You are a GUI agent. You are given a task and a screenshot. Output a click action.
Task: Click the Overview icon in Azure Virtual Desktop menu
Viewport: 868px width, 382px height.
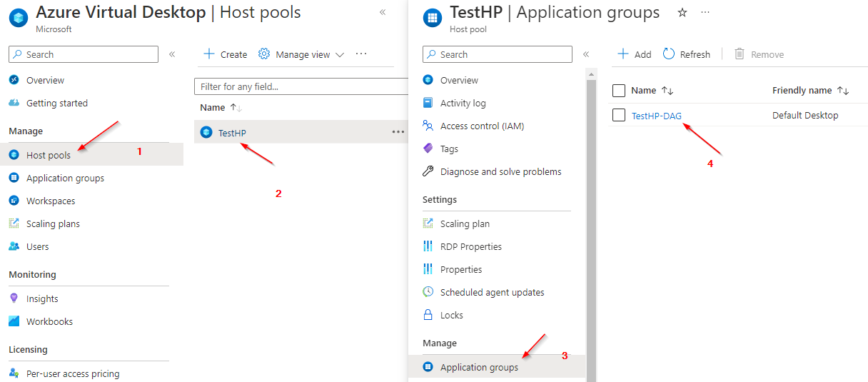14,80
